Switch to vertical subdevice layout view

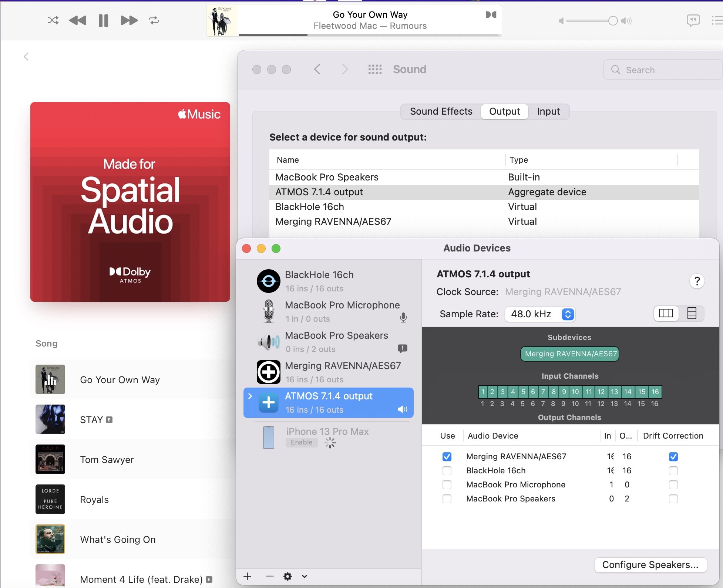(x=692, y=314)
